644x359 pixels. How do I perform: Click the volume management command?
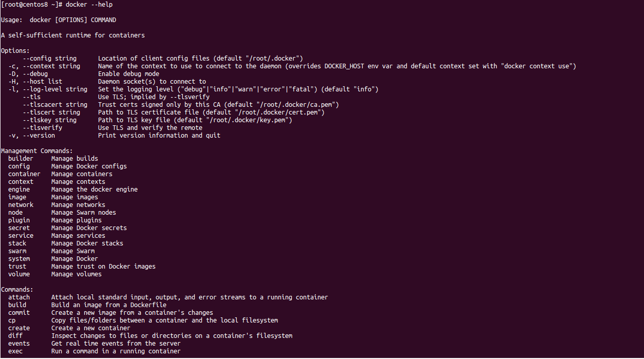coord(19,274)
